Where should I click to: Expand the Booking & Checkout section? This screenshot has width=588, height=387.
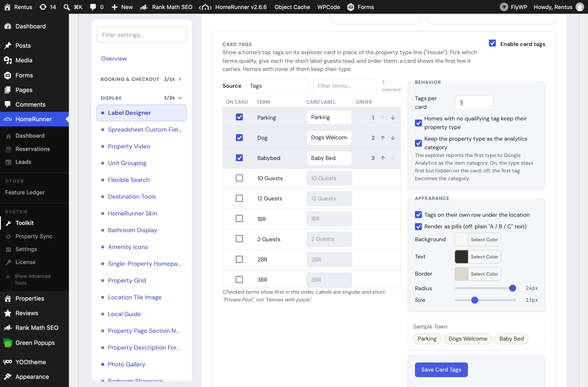click(141, 79)
